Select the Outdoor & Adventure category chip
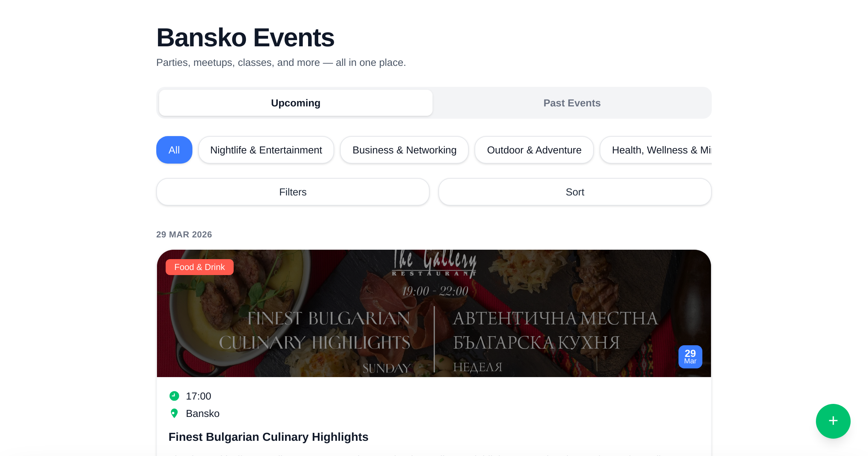The height and width of the screenshot is (456, 868). coord(534,150)
